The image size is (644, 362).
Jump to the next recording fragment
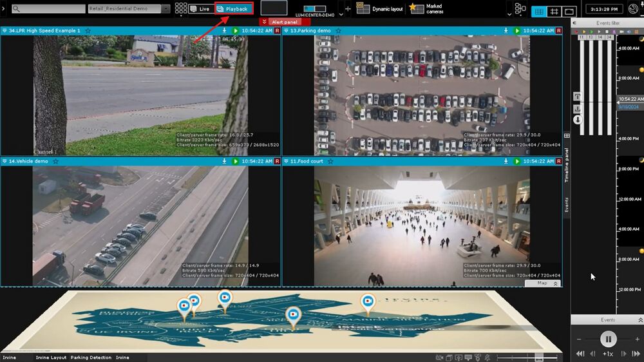coord(635,354)
